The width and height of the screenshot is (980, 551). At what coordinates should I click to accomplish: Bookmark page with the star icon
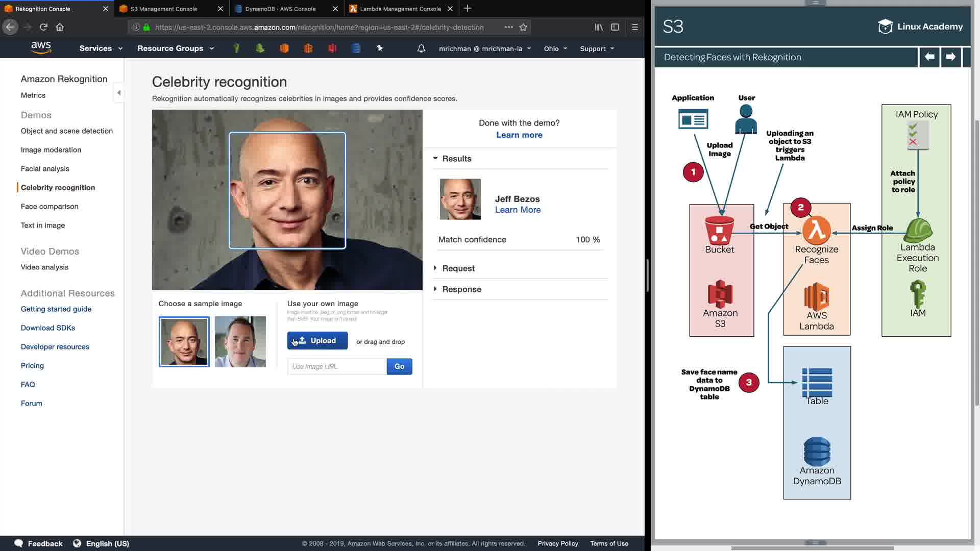tap(523, 27)
